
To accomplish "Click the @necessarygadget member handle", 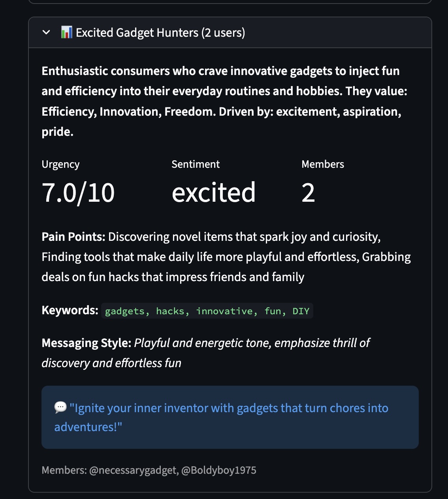I will (x=134, y=470).
